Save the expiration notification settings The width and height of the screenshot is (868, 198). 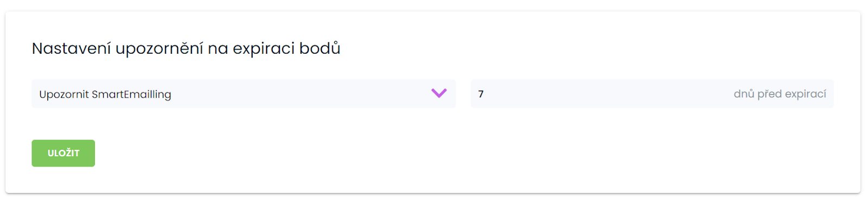[x=63, y=153]
